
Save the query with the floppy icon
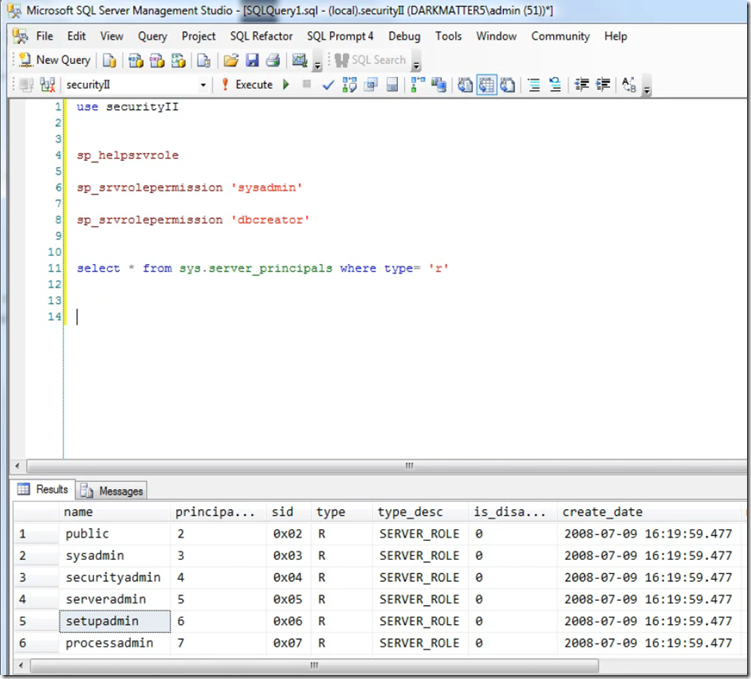pyautogui.click(x=252, y=60)
